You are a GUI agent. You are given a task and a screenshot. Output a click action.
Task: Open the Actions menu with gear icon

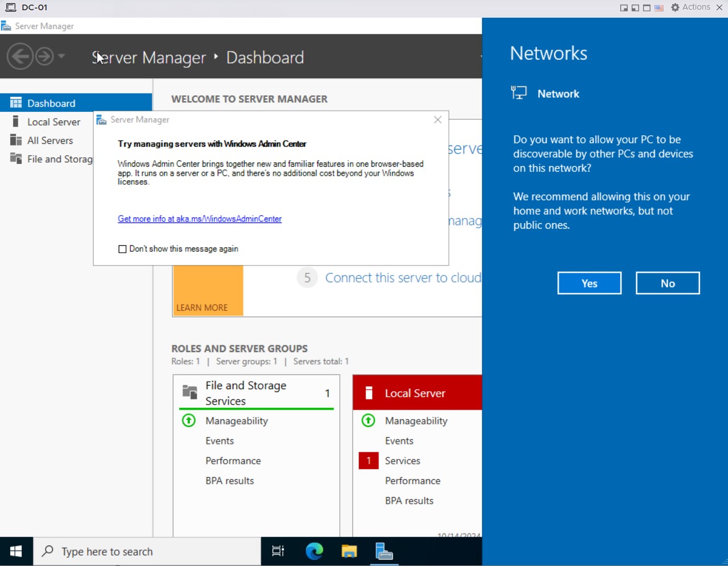pyautogui.click(x=690, y=7)
